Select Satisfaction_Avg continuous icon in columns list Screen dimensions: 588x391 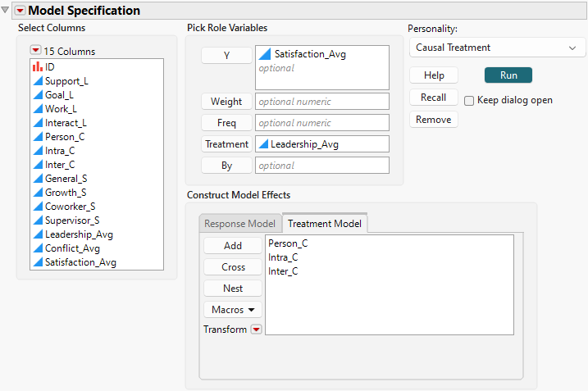pyautogui.click(x=38, y=261)
